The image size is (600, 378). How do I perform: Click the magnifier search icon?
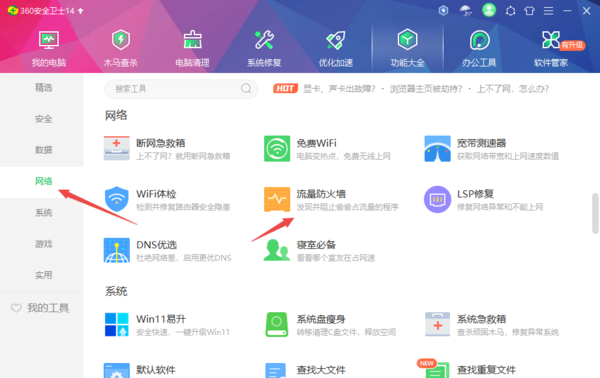click(246, 89)
